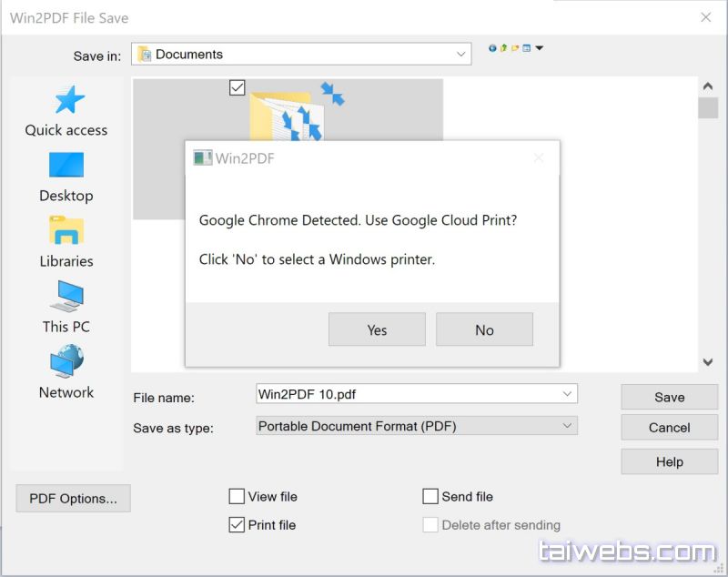
Task: Tick the Send file checkbox
Action: click(430, 497)
